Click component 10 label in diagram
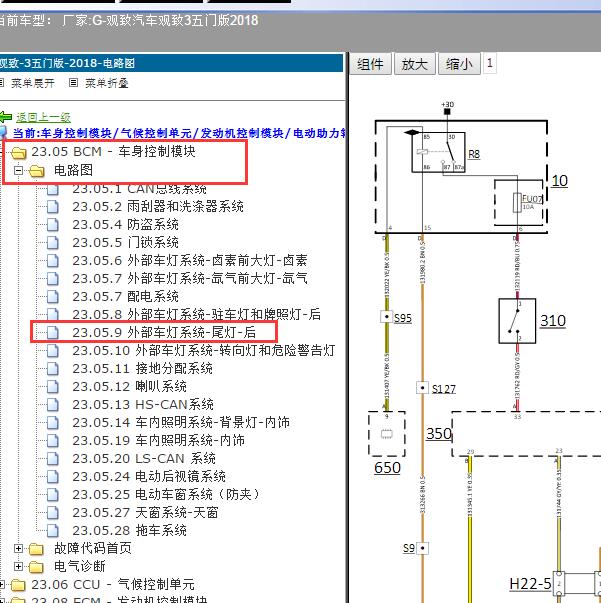Image resolution: width=601 pixels, height=603 pixels. point(559,181)
